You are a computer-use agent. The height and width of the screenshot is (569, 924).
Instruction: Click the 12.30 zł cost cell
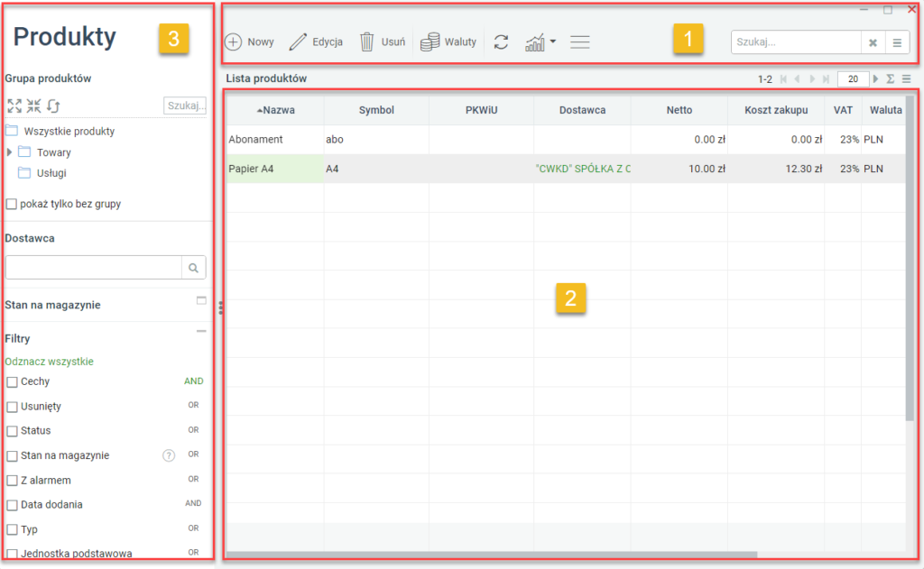776,169
